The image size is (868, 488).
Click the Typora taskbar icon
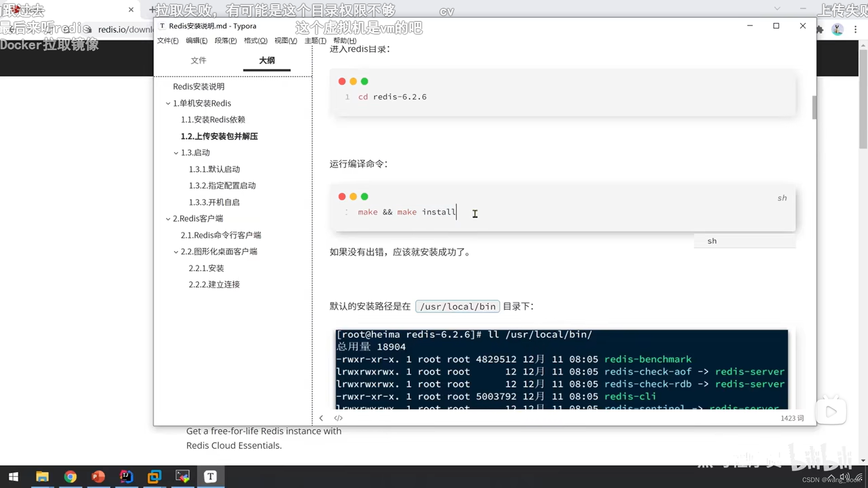(210, 476)
